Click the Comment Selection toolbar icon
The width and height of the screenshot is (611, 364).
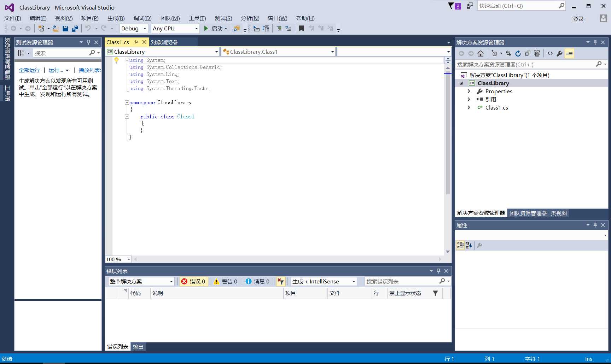[279, 28]
